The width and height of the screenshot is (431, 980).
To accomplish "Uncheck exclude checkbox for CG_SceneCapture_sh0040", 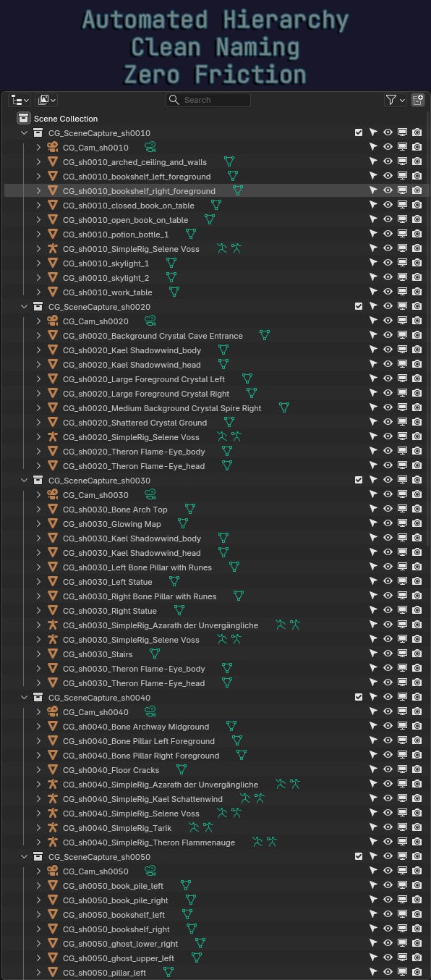I will coord(359,698).
